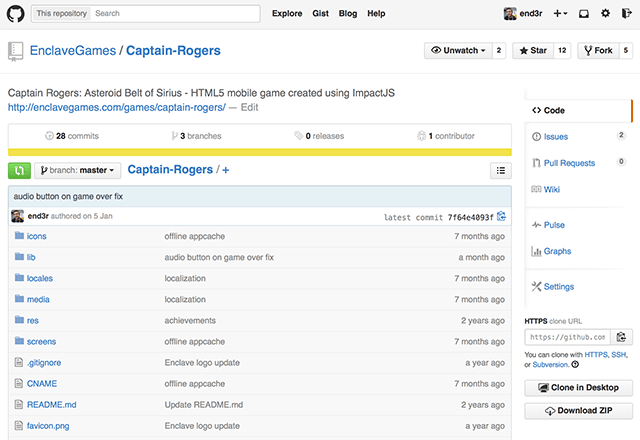
Task: View the 1 contributor page
Action: click(446, 136)
